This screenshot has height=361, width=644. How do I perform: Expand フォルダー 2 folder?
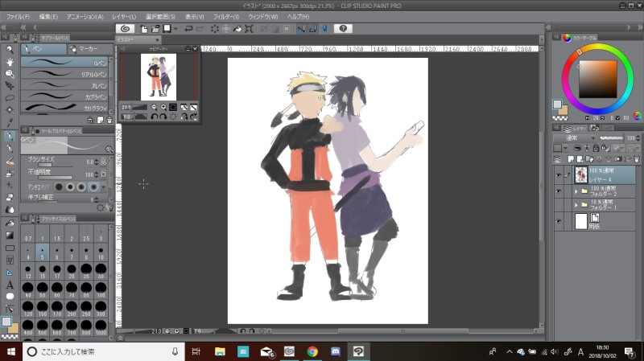click(x=576, y=191)
